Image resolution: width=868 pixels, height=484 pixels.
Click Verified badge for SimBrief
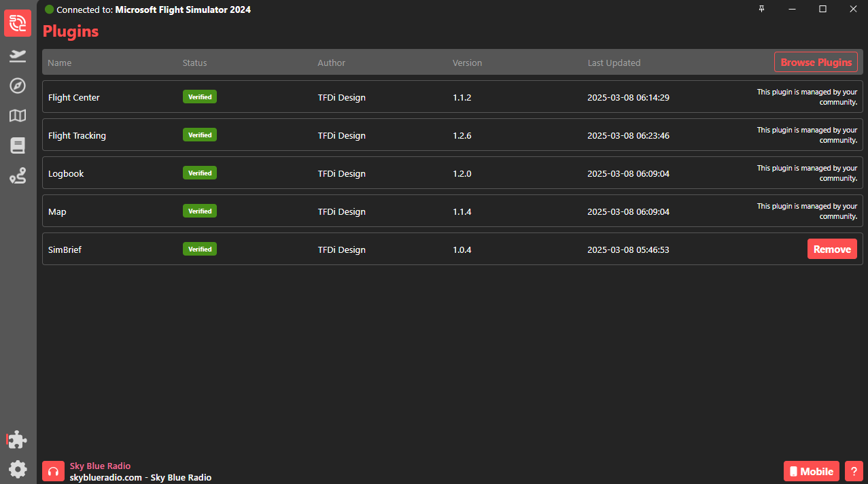tap(200, 249)
